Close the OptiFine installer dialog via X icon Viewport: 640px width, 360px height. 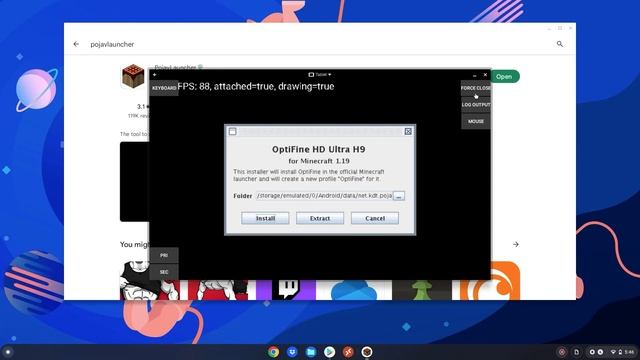coord(408,131)
